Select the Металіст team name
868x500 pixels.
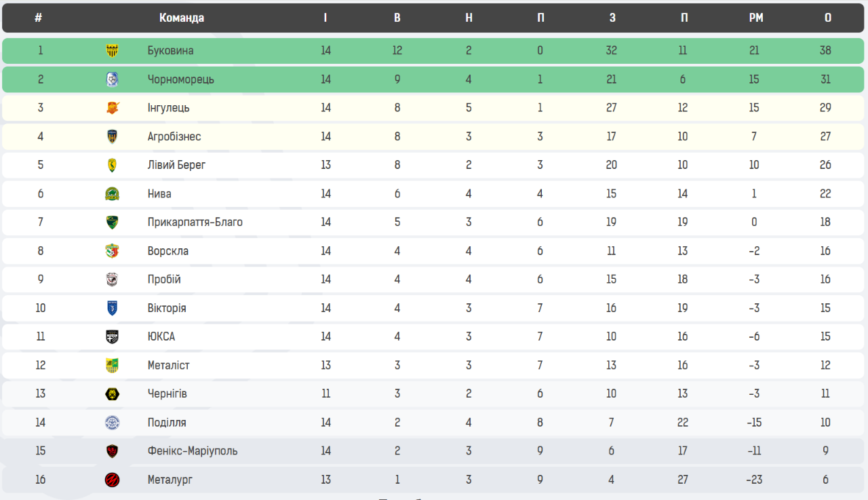[168, 366]
